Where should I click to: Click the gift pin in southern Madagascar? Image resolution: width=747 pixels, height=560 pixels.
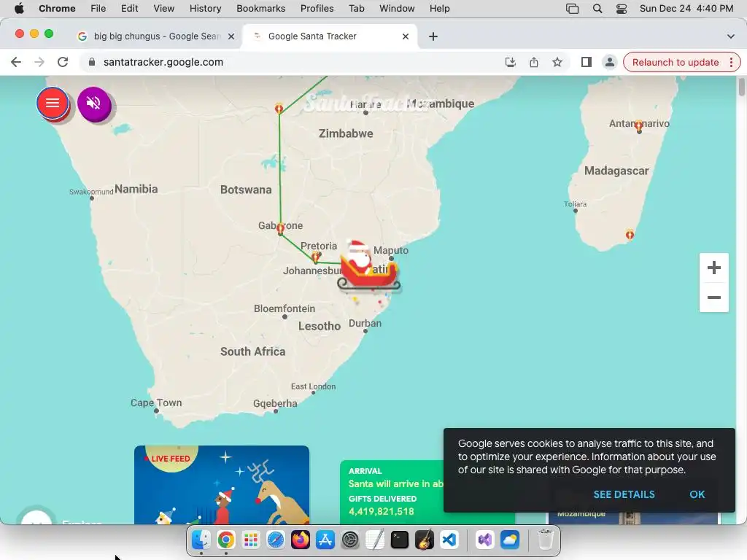point(630,234)
